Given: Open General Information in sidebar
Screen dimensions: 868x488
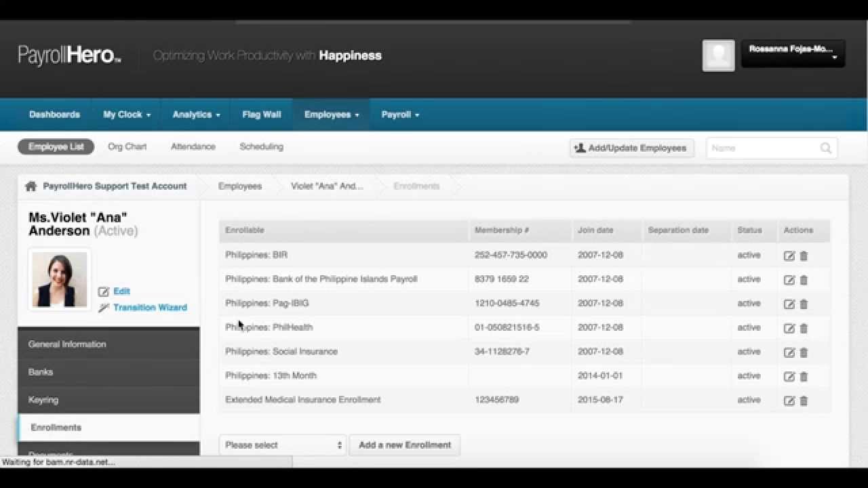Looking at the screenshot, I should (x=108, y=344).
